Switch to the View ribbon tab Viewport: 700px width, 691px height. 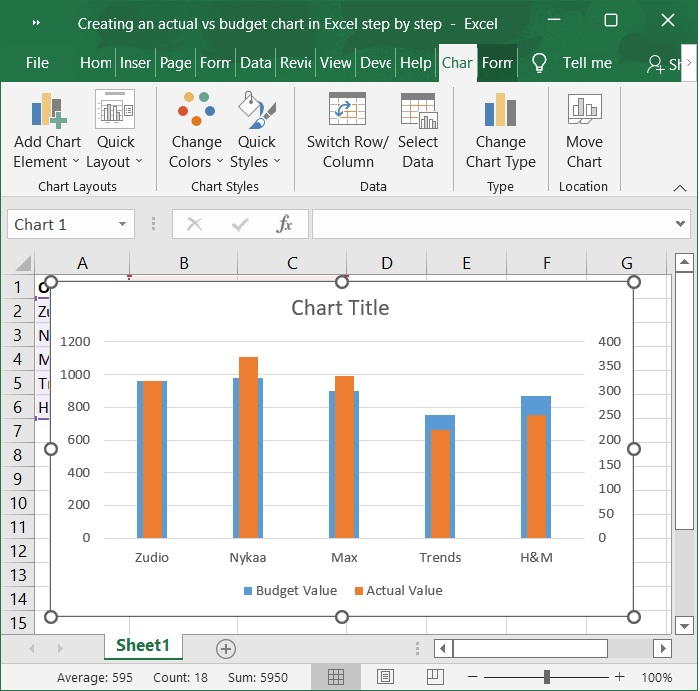click(x=335, y=62)
